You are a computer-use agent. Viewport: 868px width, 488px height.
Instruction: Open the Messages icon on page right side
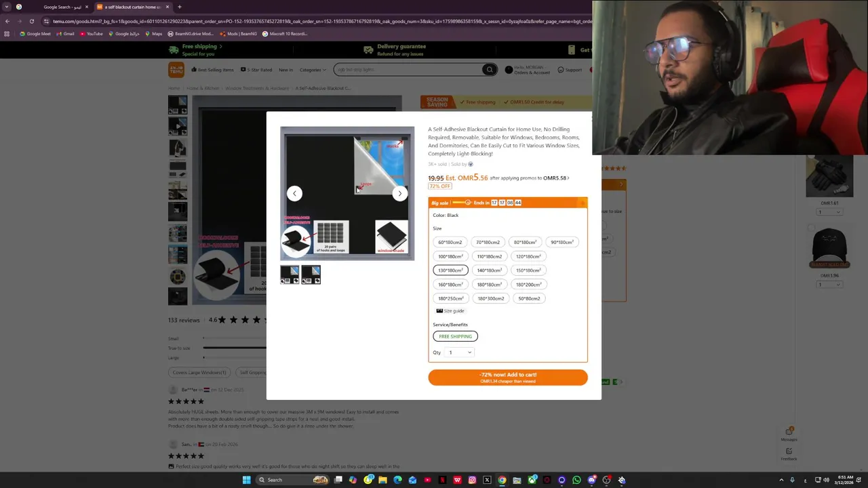789,434
